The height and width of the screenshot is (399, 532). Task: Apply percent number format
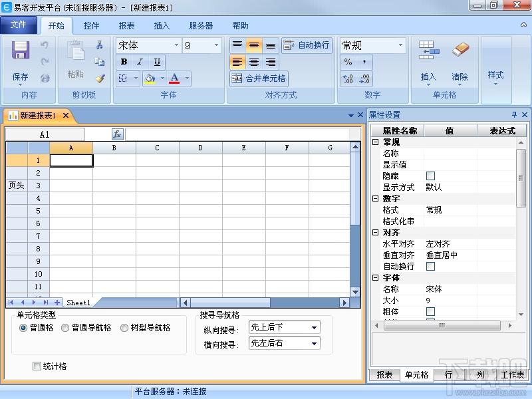coord(348,62)
